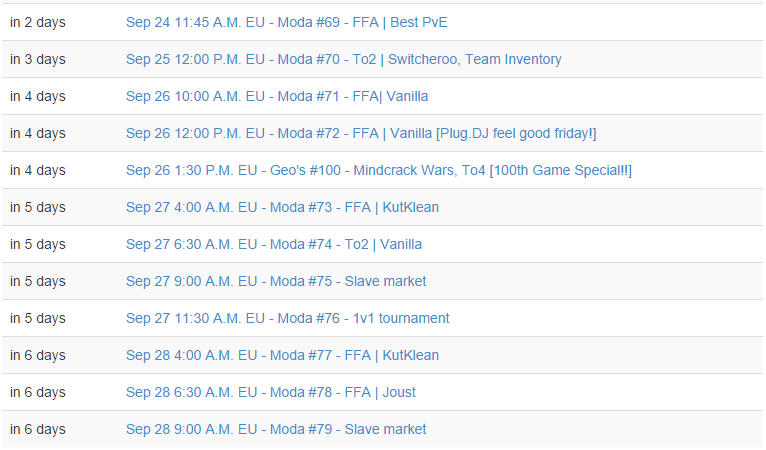Click the Moda #75 Slave market link
Image resolution: width=766 pixels, height=450 pixels.
[x=276, y=281]
